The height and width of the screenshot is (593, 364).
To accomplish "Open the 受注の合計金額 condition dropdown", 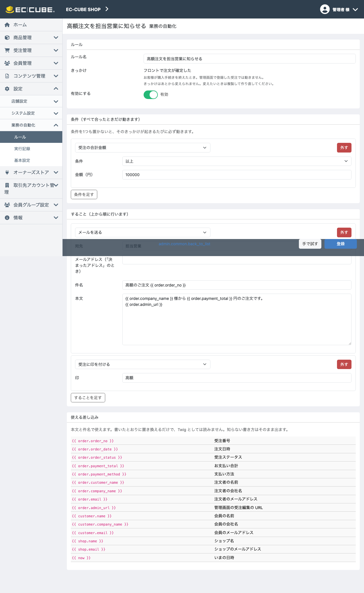I will click(x=143, y=148).
